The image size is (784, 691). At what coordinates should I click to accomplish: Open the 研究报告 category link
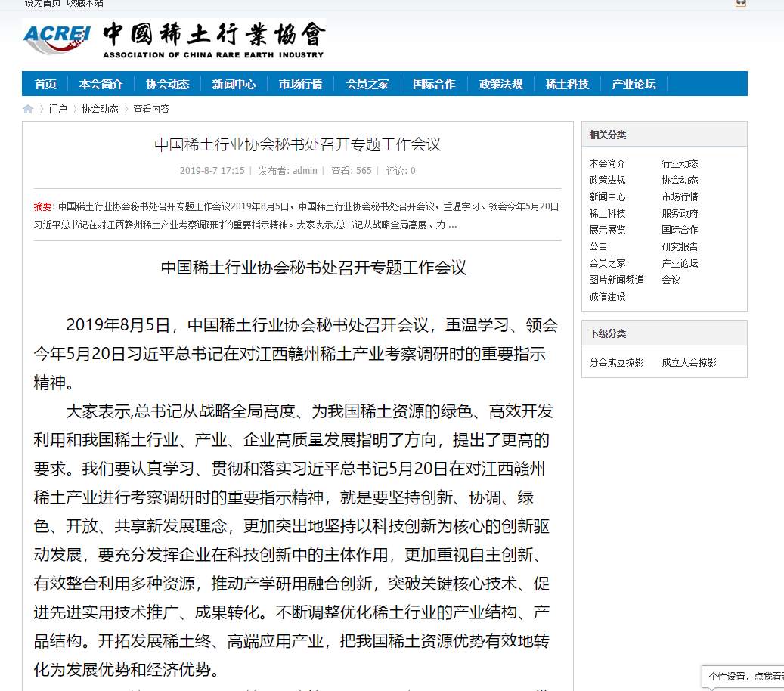[x=680, y=246]
